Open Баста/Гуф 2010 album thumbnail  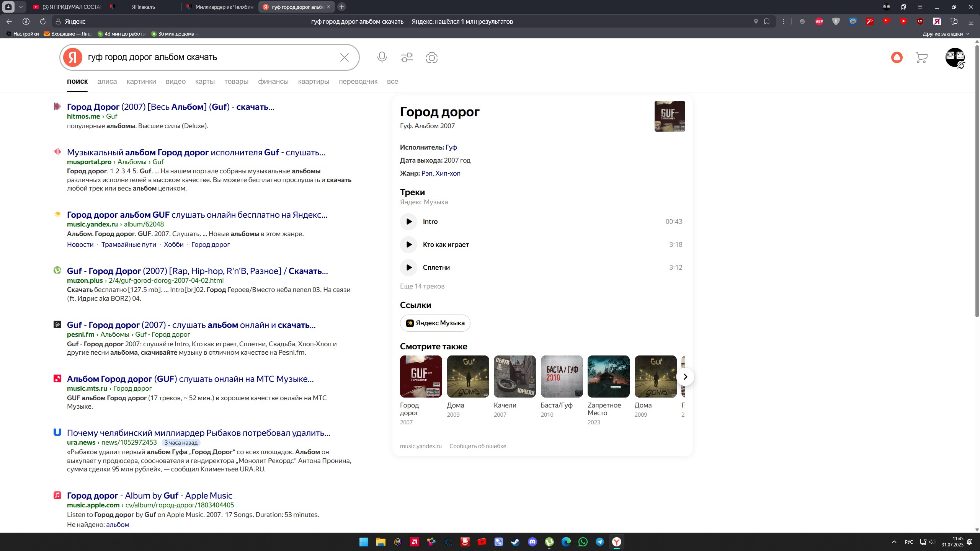562,377
